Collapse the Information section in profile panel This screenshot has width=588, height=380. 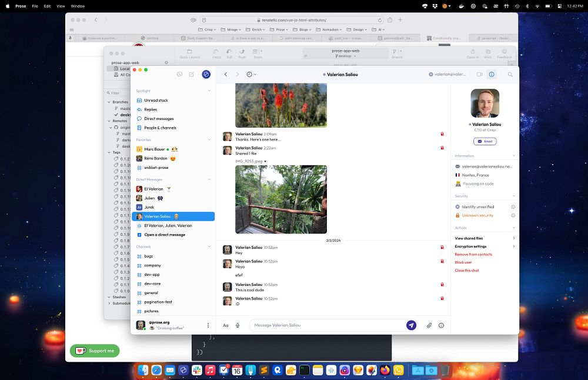(x=514, y=156)
